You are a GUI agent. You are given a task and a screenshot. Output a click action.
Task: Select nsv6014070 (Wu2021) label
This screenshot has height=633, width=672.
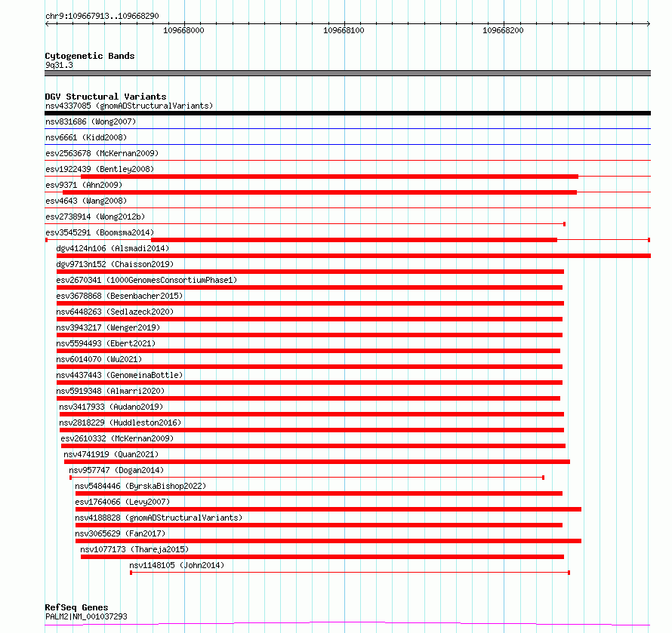pyautogui.click(x=99, y=359)
